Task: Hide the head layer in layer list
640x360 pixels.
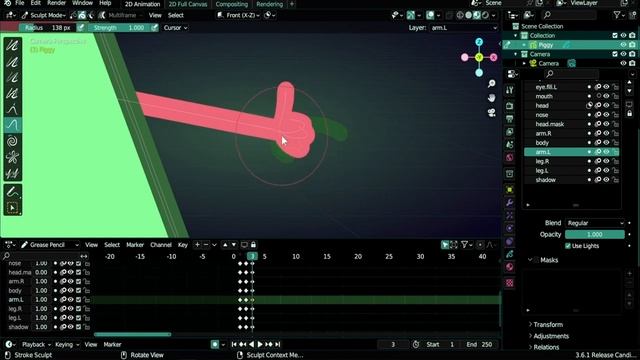Action: coord(607,105)
